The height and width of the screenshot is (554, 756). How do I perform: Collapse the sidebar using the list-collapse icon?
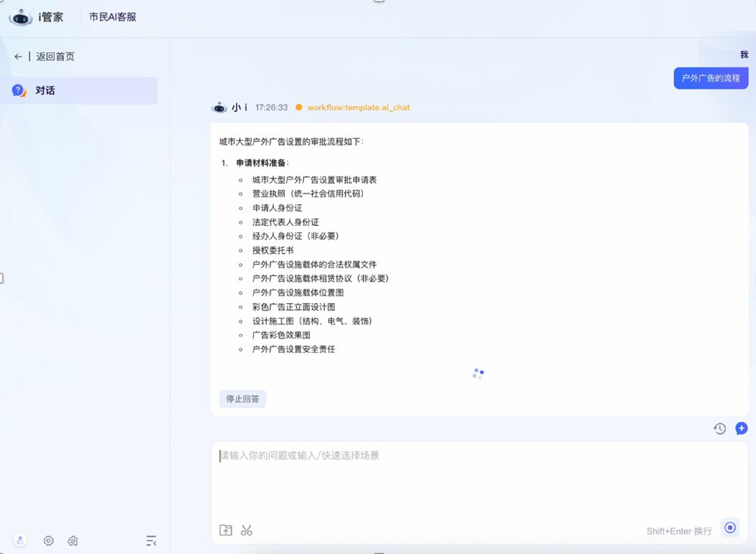point(150,540)
